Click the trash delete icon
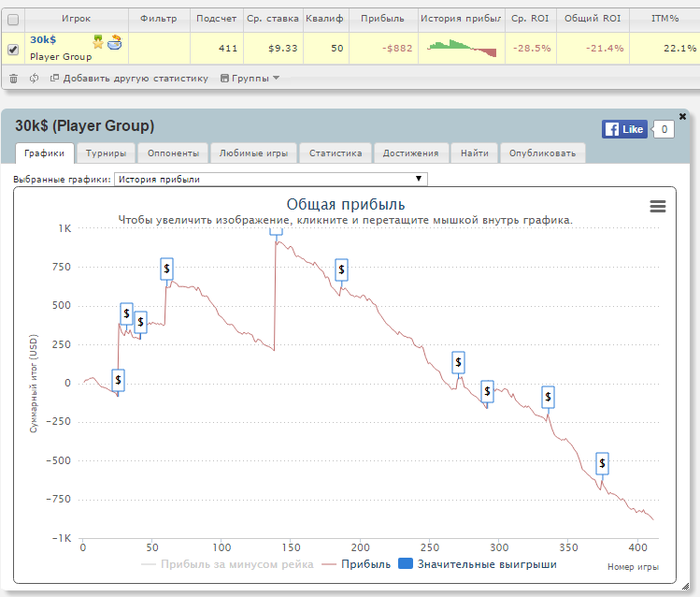Viewport: 700px width, 597px height. click(13, 79)
